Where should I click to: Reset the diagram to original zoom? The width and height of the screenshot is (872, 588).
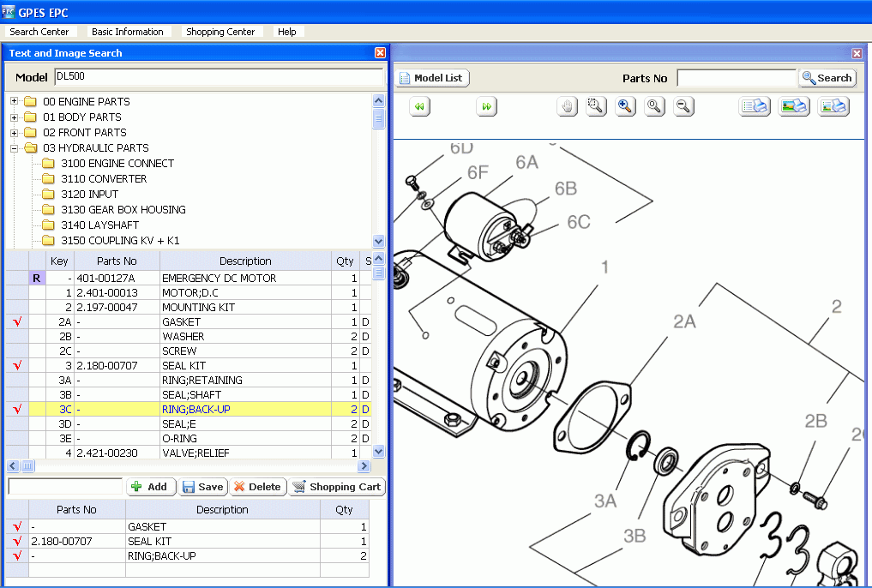click(654, 106)
